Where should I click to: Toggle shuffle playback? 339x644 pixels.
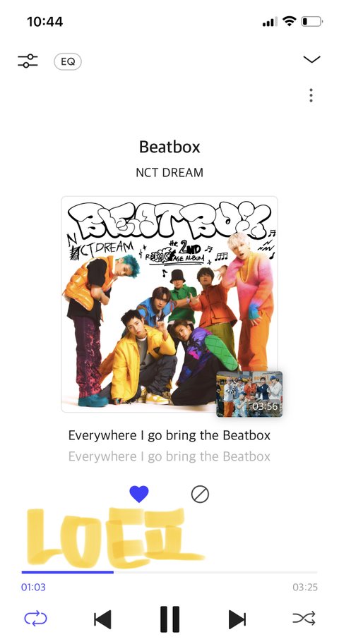point(304,618)
